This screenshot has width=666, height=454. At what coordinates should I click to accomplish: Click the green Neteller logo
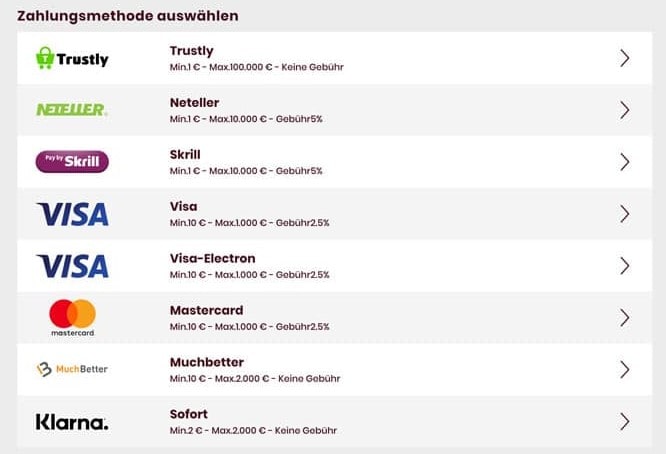coord(72,110)
